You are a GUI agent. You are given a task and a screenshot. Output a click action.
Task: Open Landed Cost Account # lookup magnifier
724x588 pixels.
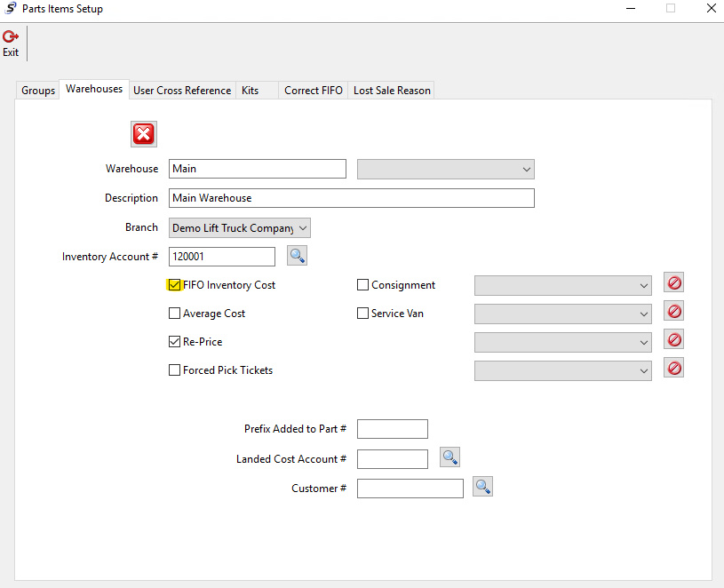(x=450, y=457)
